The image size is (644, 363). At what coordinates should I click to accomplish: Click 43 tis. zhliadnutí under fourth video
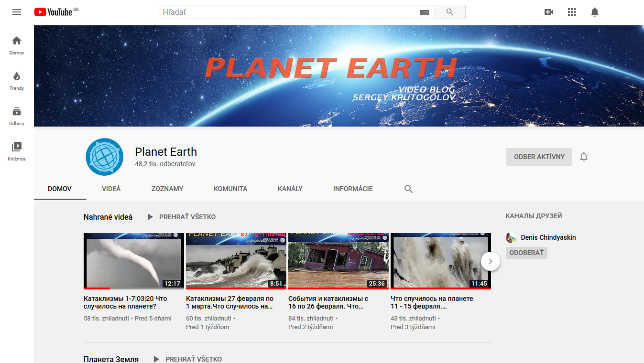pos(413,318)
